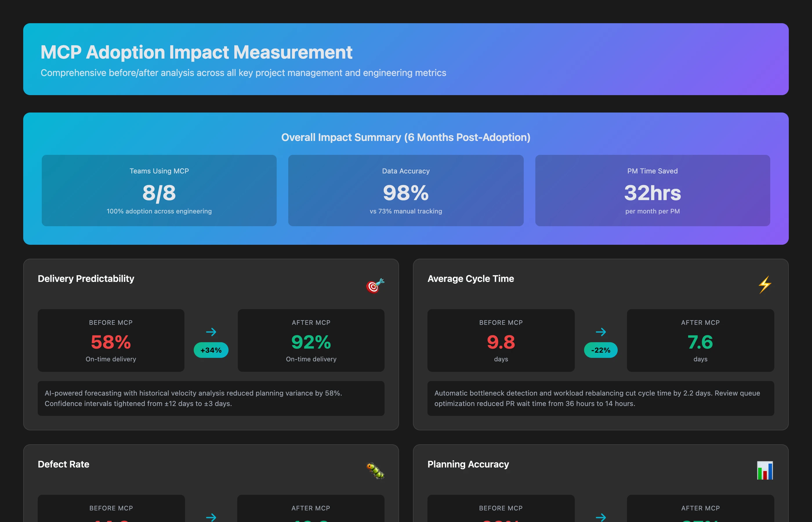Click the -22% change badge
Image resolution: width=812 pixels, height=522 pixels.
[601, 350]
